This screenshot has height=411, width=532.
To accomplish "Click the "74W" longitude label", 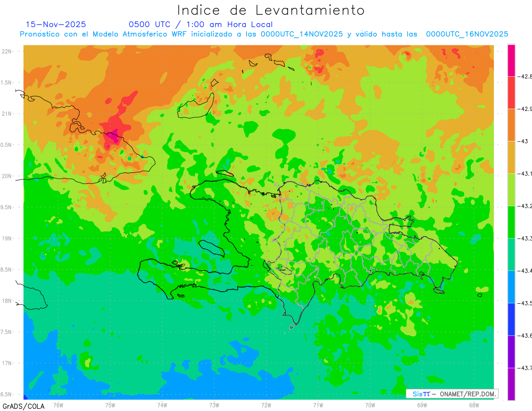I will 162,405.
